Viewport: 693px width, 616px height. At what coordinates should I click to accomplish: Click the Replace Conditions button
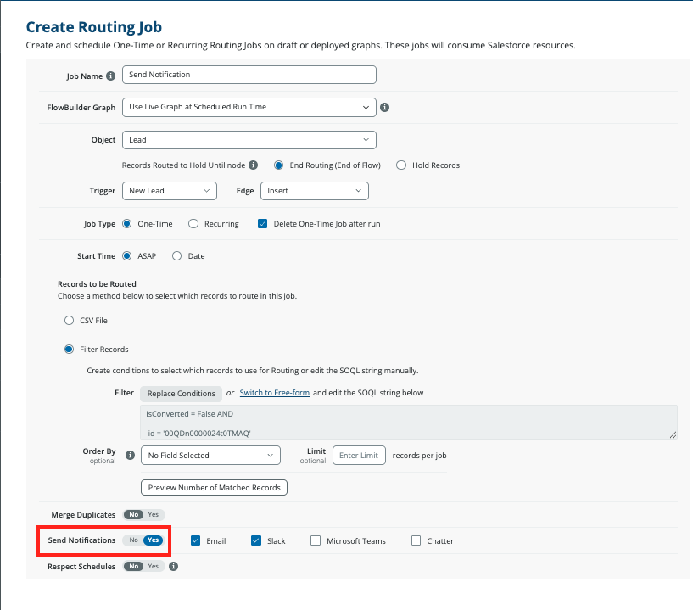[x=182, y=394]
